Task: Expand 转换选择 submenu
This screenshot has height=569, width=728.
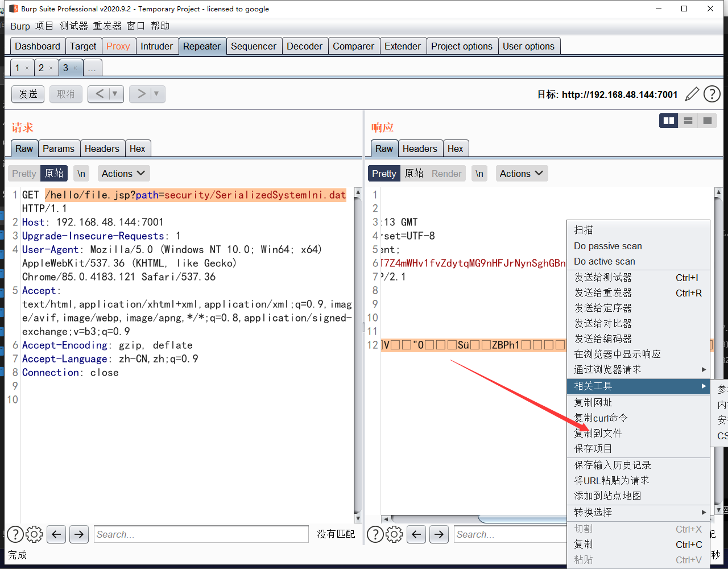Action: (x=638, y=512)
